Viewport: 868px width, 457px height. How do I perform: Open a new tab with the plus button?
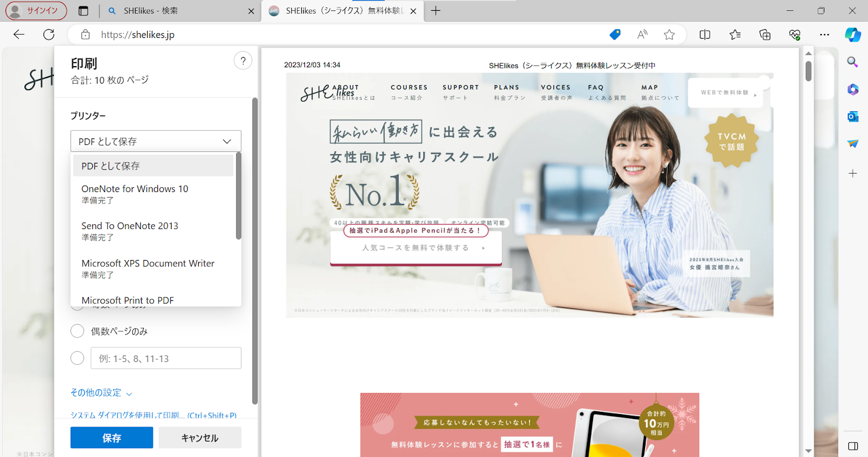(x=436, y=11)
